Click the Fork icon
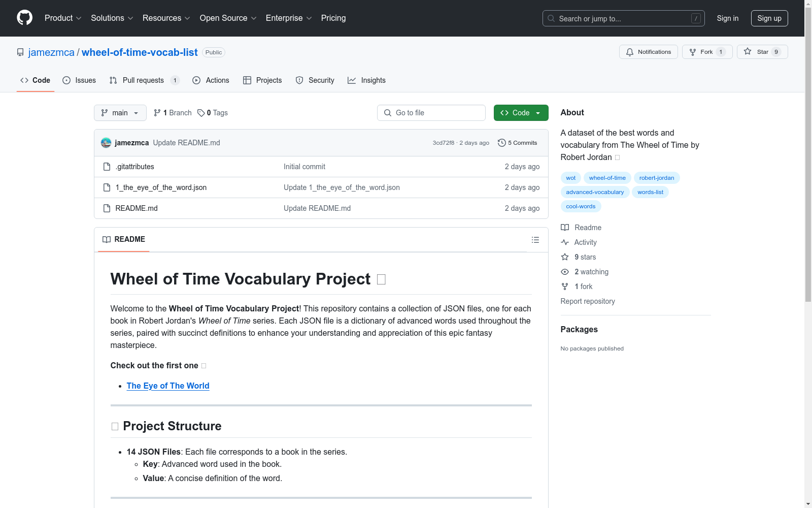This screenshot has height=508, width=812. (693, 52)
